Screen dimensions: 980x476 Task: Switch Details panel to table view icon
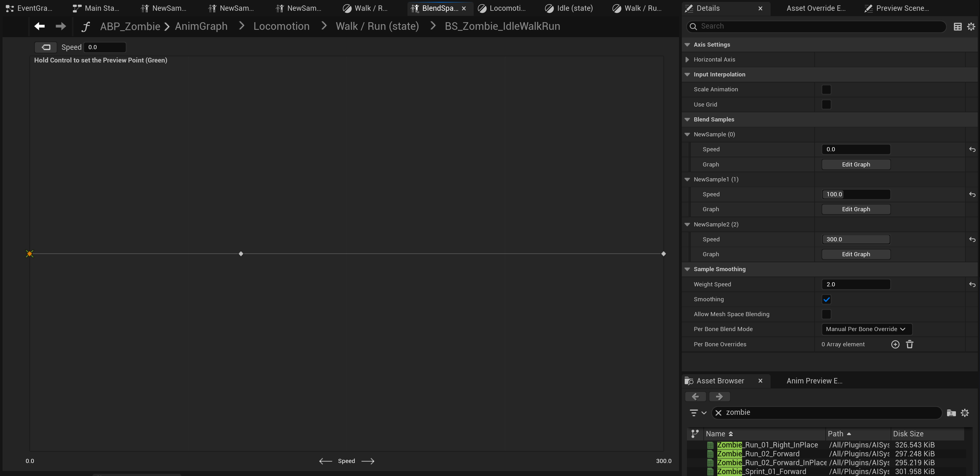(958, 26)
